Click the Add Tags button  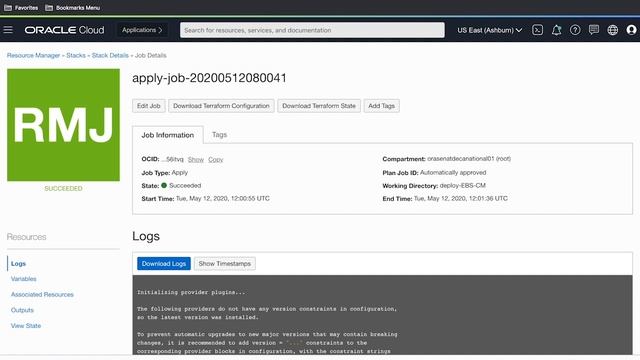(x=381, y=106)
